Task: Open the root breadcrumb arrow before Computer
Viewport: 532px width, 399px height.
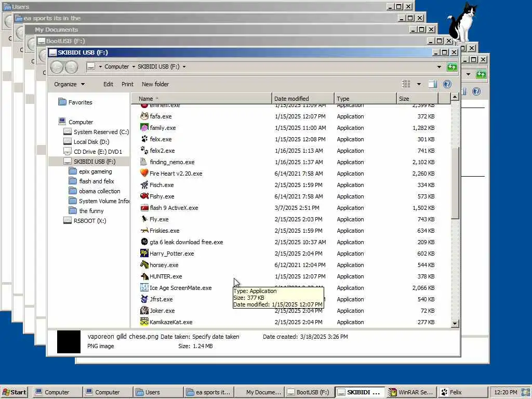Action: (100, 67)
